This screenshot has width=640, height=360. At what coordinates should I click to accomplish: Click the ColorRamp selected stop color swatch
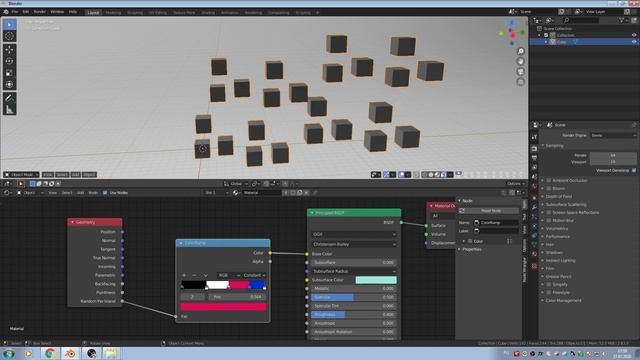tap(223, 307)
